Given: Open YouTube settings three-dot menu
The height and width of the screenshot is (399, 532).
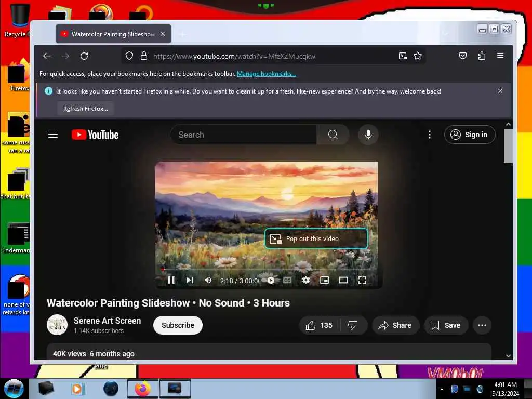Looking at the screenshot, I should coord(430,135).
